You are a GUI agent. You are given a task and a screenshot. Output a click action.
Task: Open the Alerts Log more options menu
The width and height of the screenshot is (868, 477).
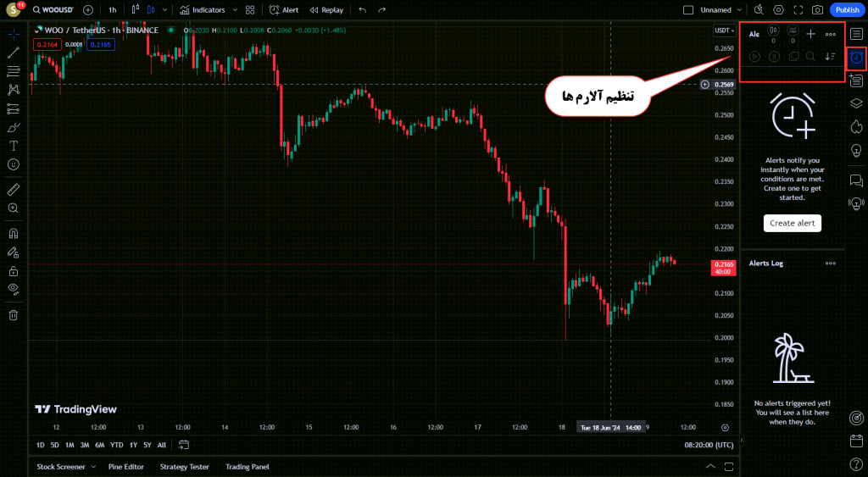click(x=831, y=263)
